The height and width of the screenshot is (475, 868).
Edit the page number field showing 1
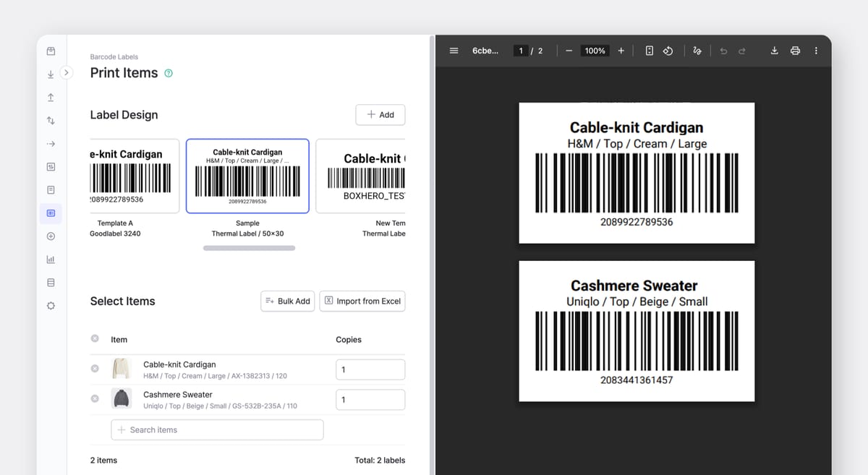point(522,51)
